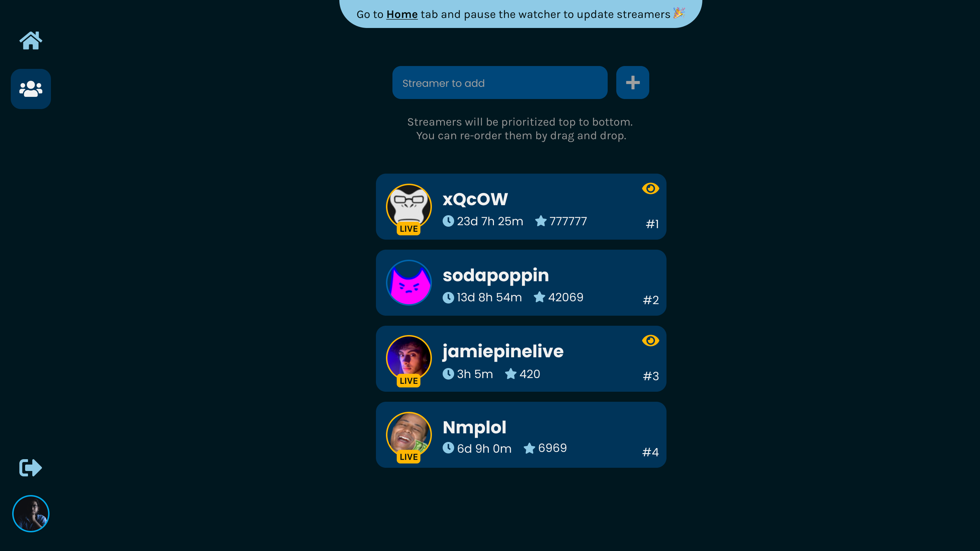Click the xQcOW live badge icon
This screenshot has height=551, width=980.
point(409,228)
